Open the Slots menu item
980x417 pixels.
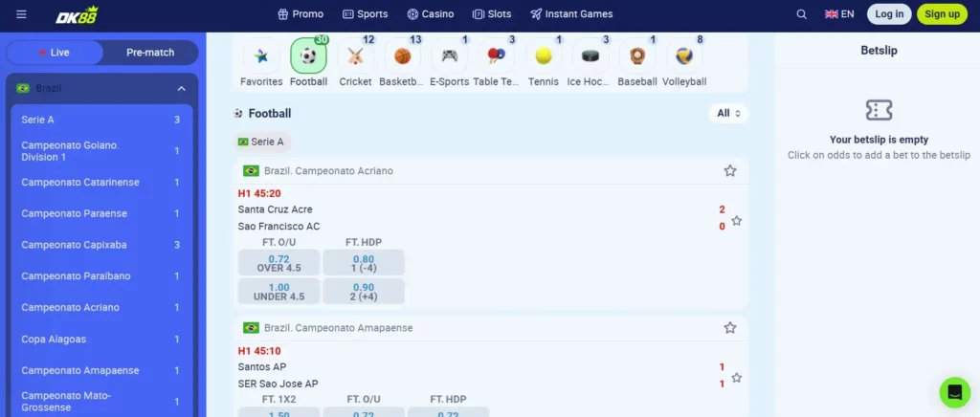tap(492, 13)
